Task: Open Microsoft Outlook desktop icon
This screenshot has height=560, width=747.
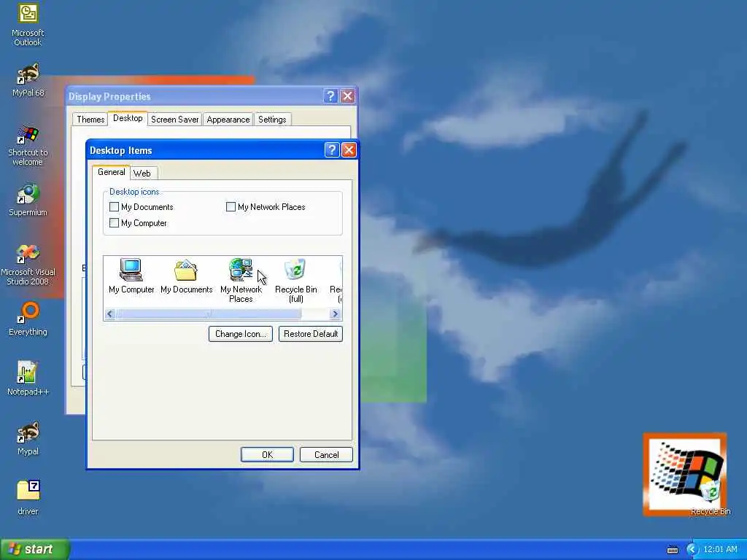Action: [x=28, y=24]
